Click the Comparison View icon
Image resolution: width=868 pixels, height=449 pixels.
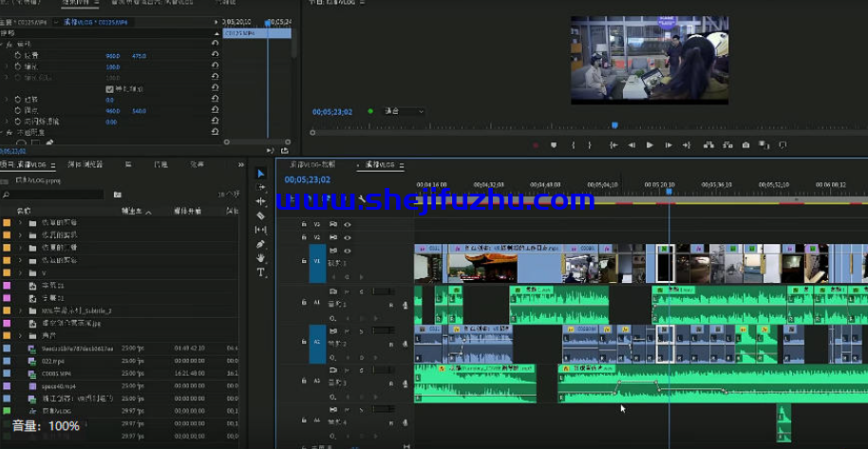coord(764,145)
